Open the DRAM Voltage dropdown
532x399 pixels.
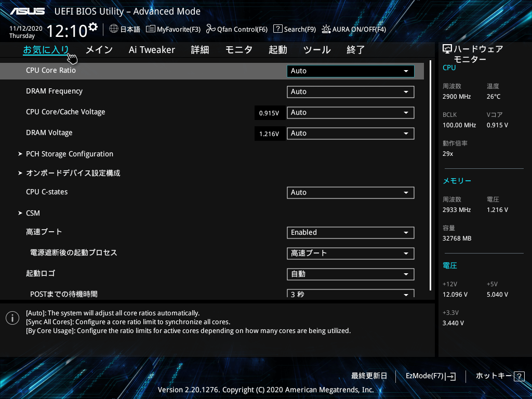(351, 134)
